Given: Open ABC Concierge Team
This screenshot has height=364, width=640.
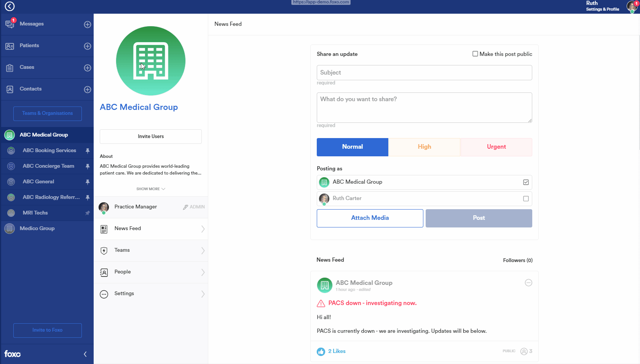Looking at the screenshot, I should pyautogui.click(x=48, y=166).
